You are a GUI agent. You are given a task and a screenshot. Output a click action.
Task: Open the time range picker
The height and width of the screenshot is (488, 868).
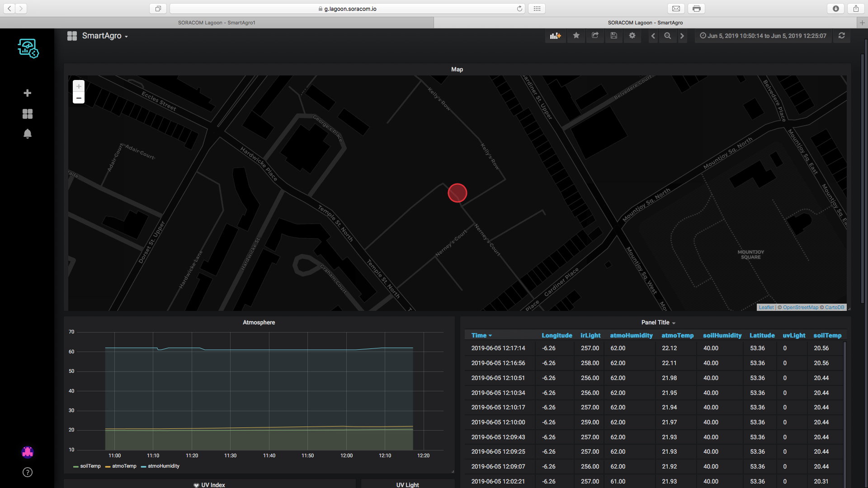[763, 36]
